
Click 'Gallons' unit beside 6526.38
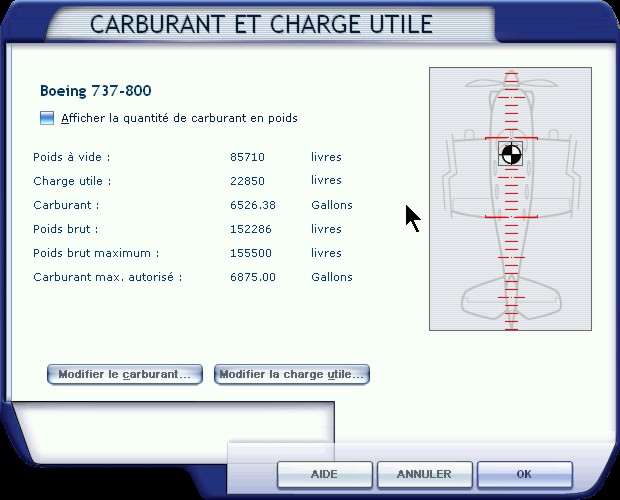332,205
